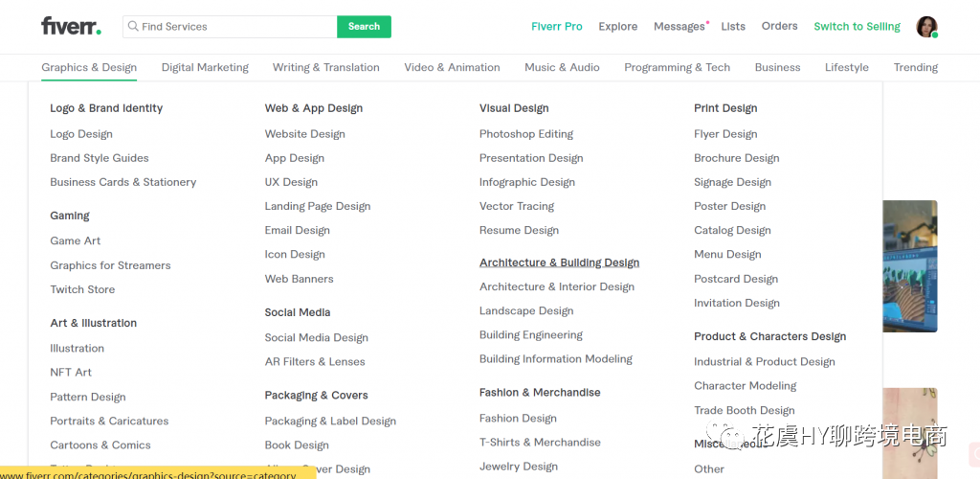This screenshot has width=980, height=479.
Task: Click the Architecture & Building Design heading
Action: coord(559,262)
